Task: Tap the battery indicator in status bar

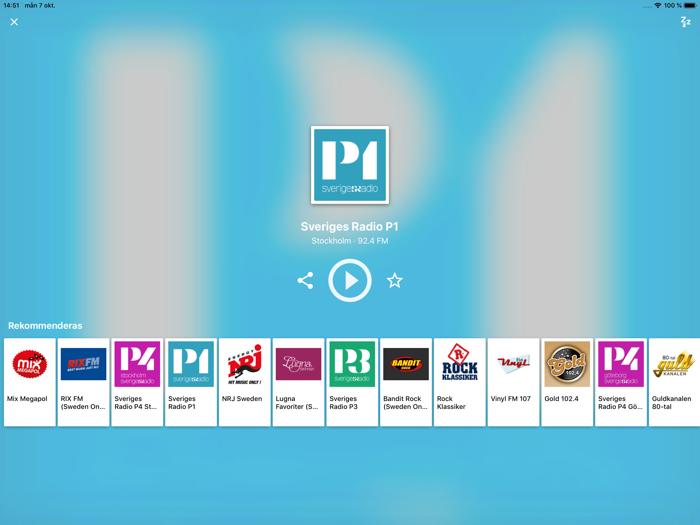Action: point(690,5)
